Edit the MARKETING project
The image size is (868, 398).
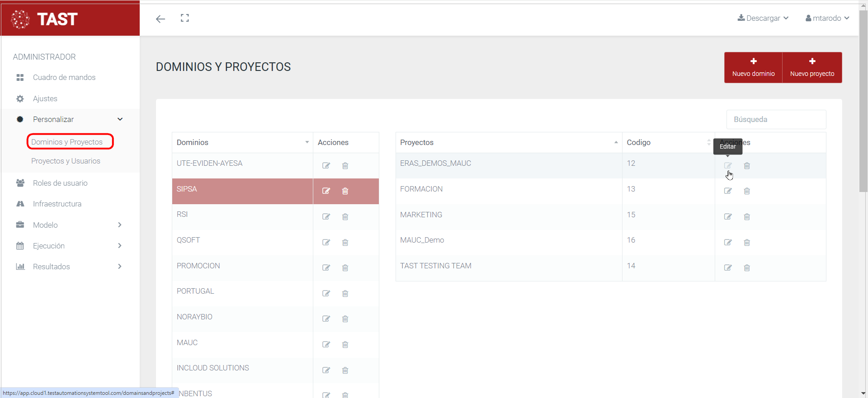(x=727, y=217)
